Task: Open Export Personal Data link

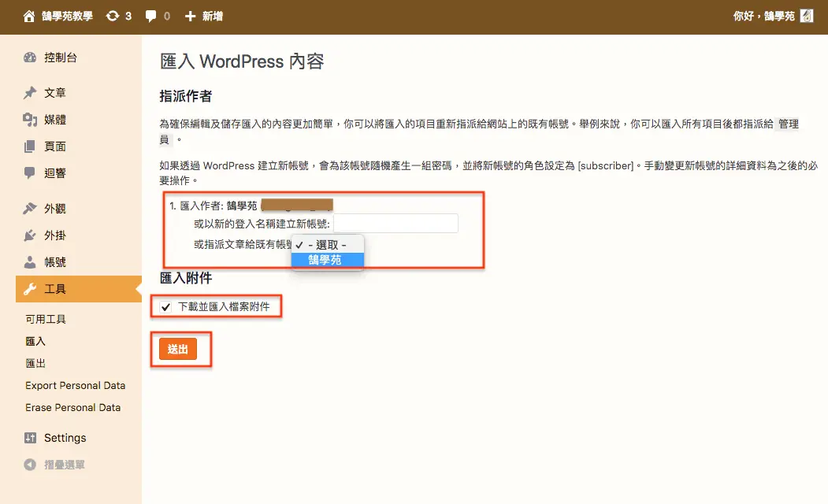Action: [x=76, y=386]
